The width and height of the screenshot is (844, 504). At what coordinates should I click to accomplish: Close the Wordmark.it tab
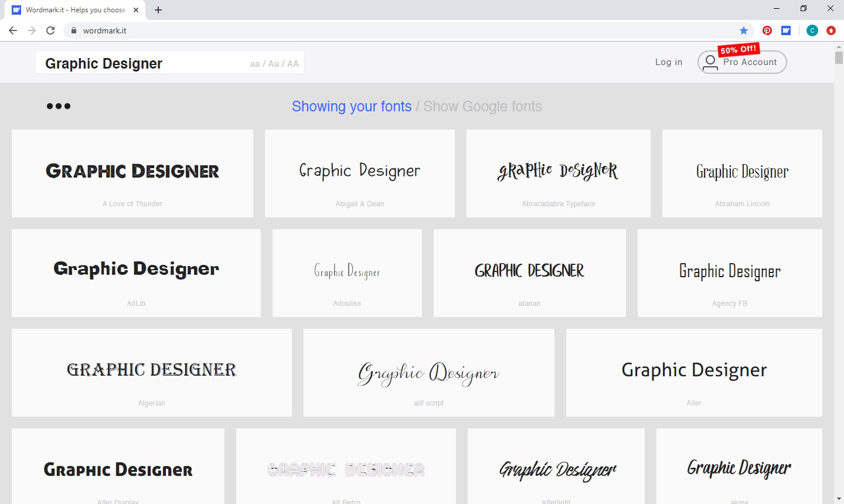(x=136, y=10)
